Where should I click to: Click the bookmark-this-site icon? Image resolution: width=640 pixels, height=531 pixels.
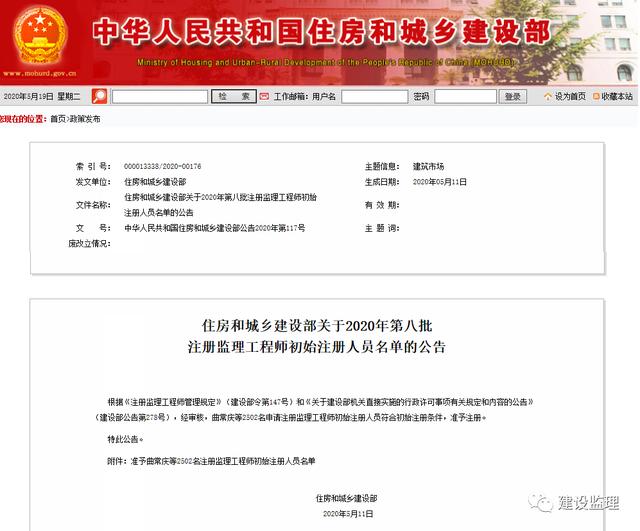click(596, 97)
